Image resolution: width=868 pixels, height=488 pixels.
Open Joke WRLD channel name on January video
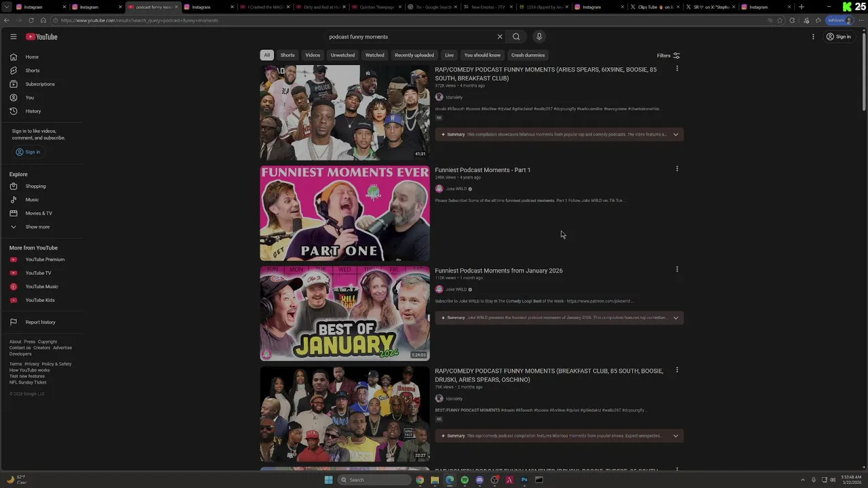click(x=456, y=289)
